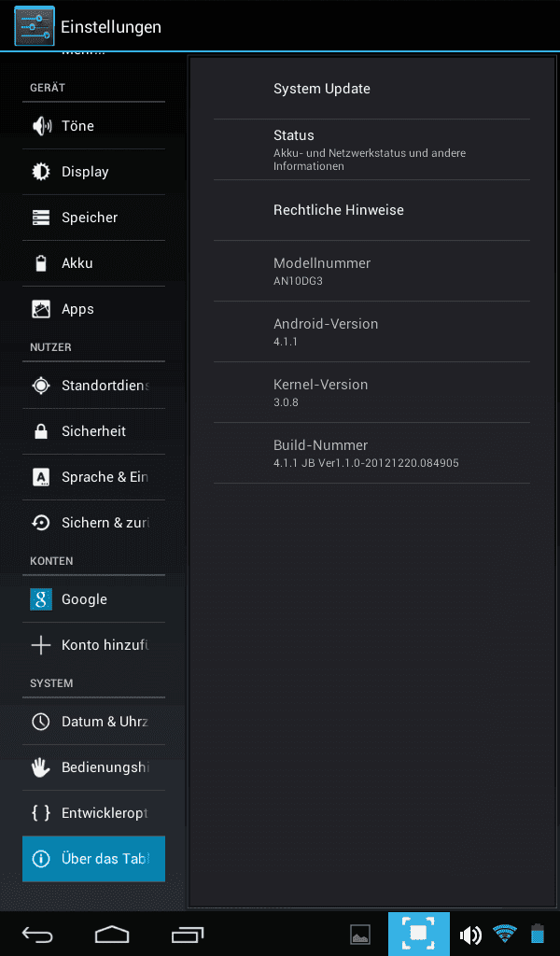Screen dimensions: 560x956
Task: Select the Sicherheit lock icon
Action: coord(41,431)
